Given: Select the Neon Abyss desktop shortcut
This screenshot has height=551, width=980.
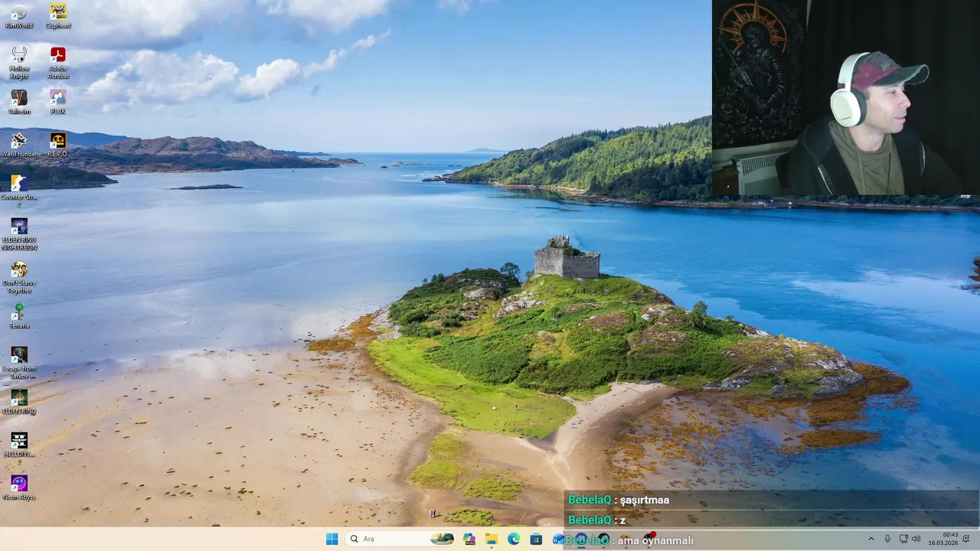Looking at the screenshot, I should point(19,487).
